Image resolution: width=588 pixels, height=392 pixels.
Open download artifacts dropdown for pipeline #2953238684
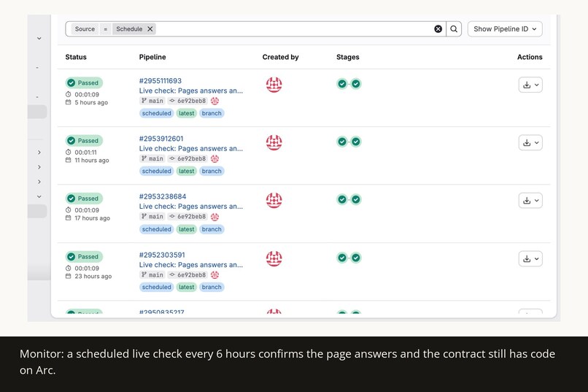(x=530, y=200)
